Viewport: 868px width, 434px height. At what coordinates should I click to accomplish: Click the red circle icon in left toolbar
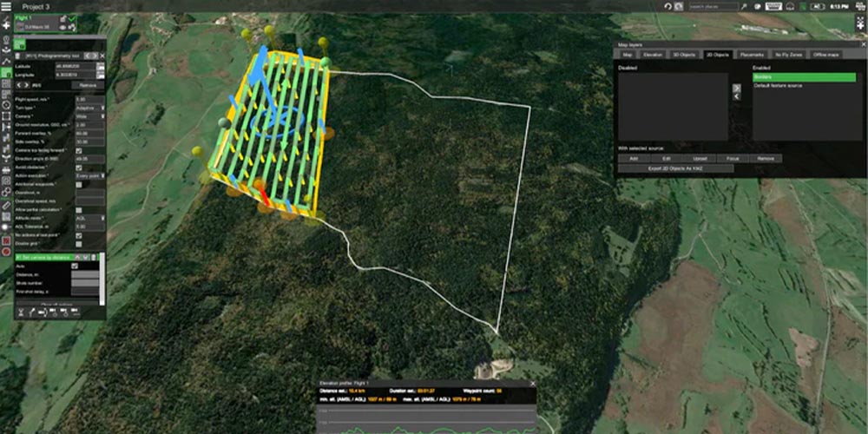[6, 252]
